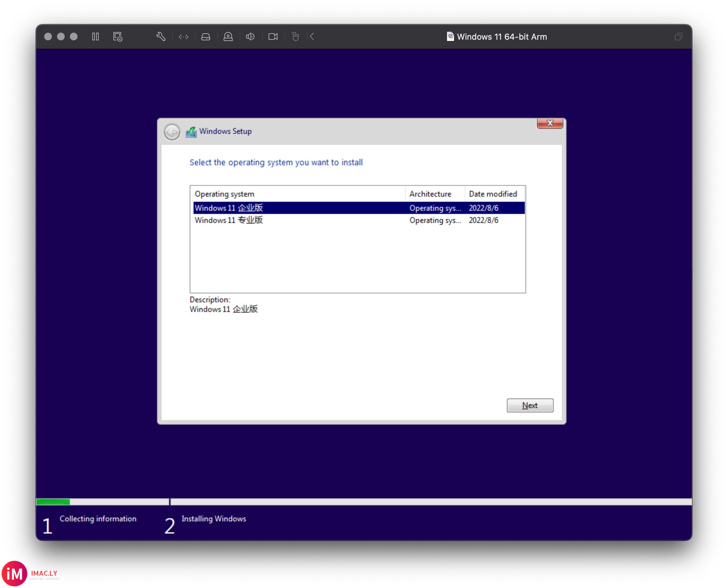
Task: Click the Date modified column header
Action: (x=494, y=194)
